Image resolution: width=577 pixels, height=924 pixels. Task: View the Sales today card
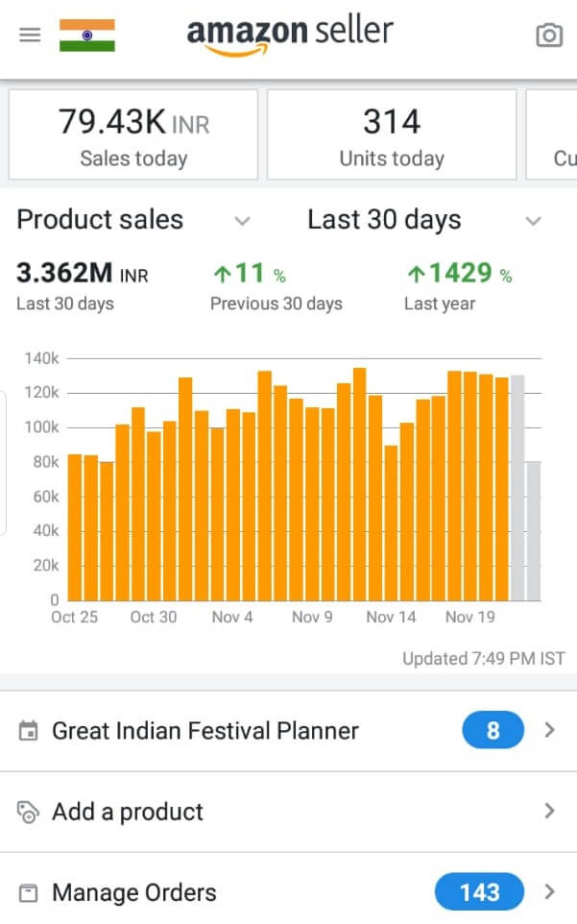[133, 134]
